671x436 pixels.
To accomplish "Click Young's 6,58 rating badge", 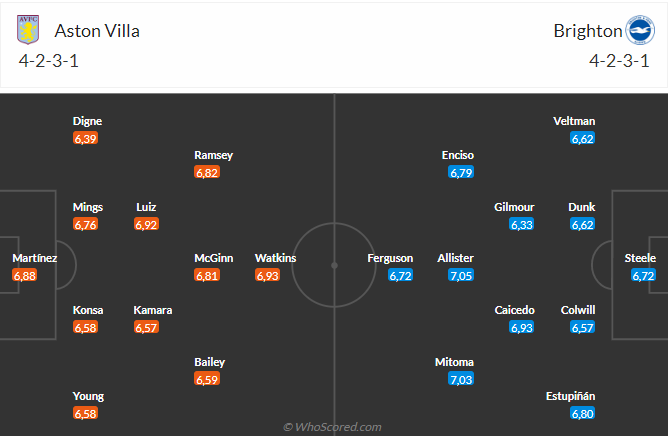I will pyautogui.click(x=86, y=413).
